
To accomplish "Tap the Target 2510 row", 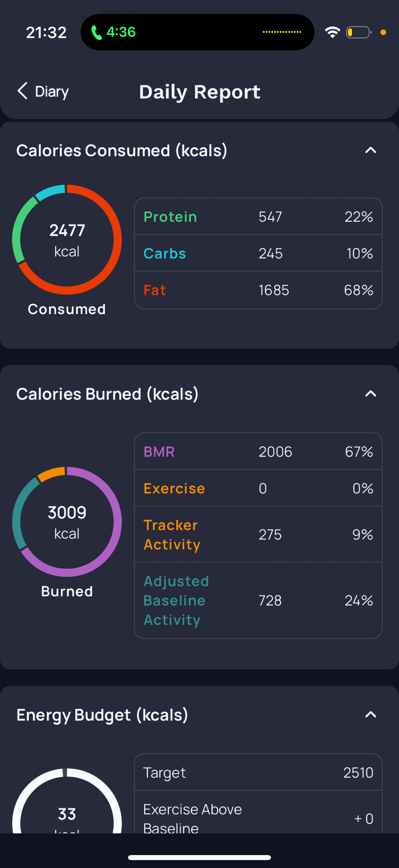I will (x=258, y=772).
